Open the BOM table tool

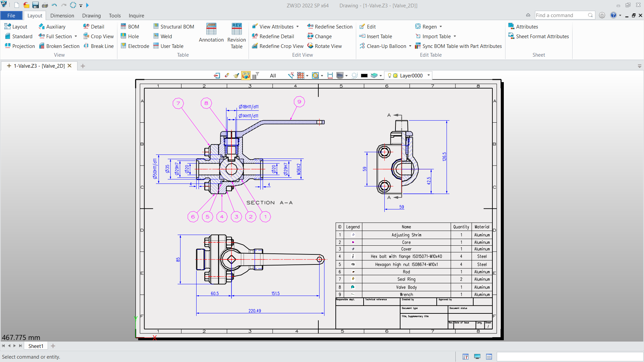(130, 26)
